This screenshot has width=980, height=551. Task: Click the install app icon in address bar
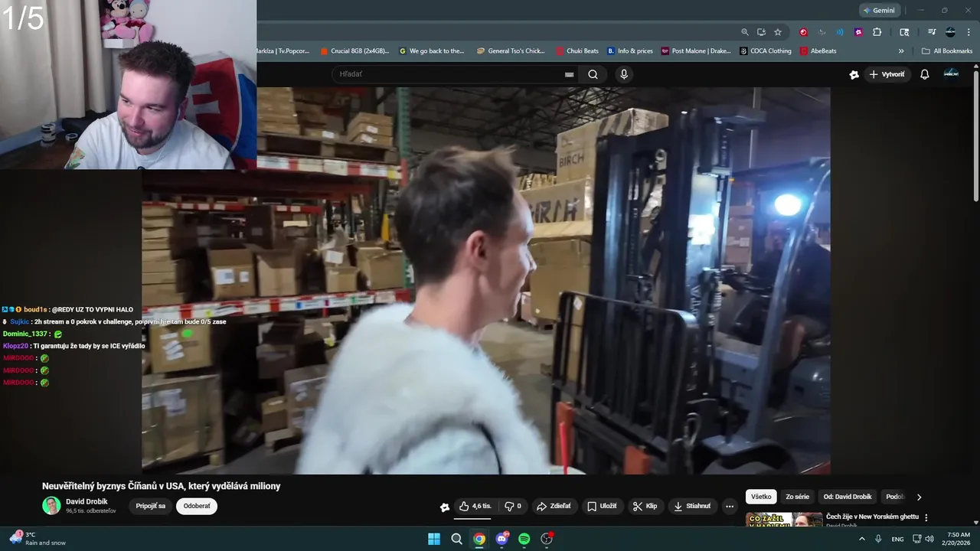761,32
